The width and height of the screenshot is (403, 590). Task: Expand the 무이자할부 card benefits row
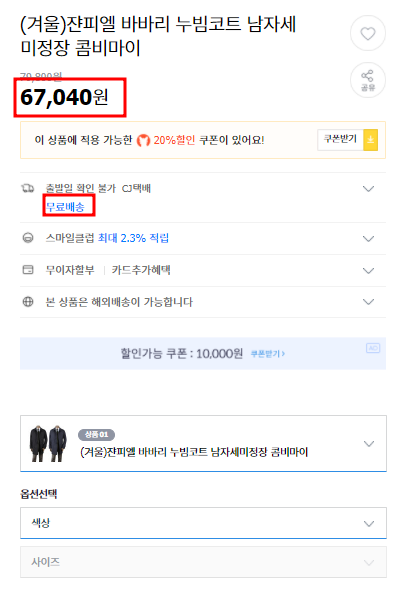point(368,271)
